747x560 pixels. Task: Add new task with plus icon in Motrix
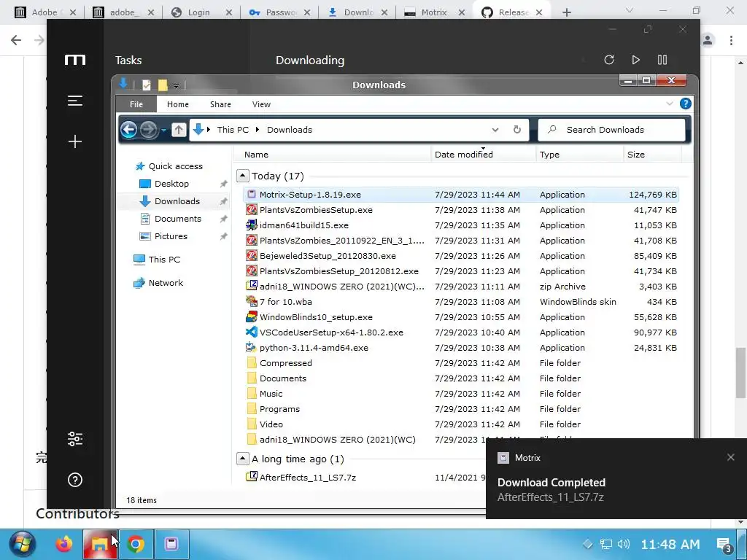[75, 141]
